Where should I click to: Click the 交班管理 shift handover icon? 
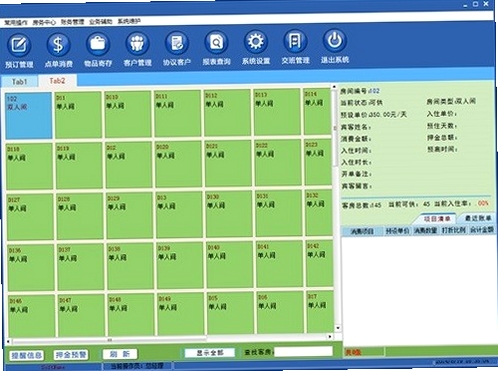[x=295, y=41]
